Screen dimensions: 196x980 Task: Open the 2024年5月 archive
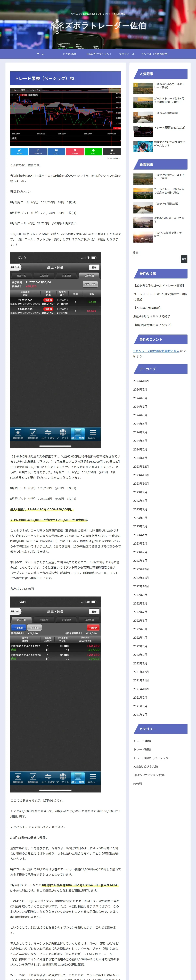(140, 424)
